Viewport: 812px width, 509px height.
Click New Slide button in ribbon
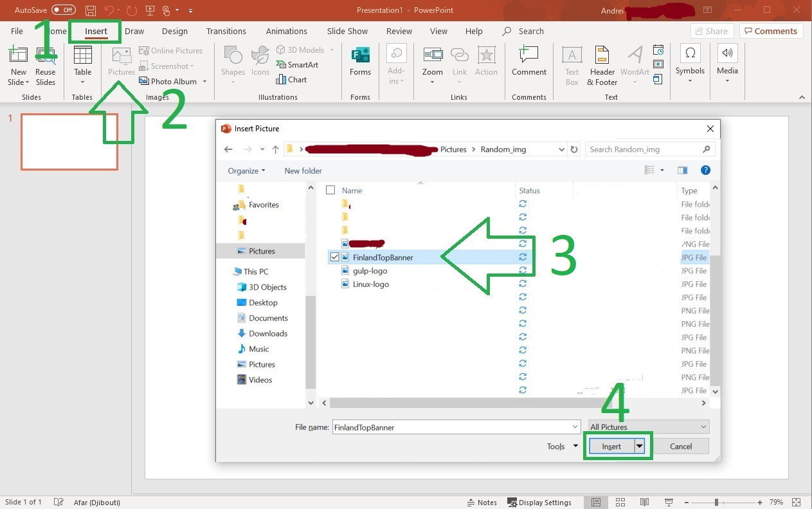[18, 66]
